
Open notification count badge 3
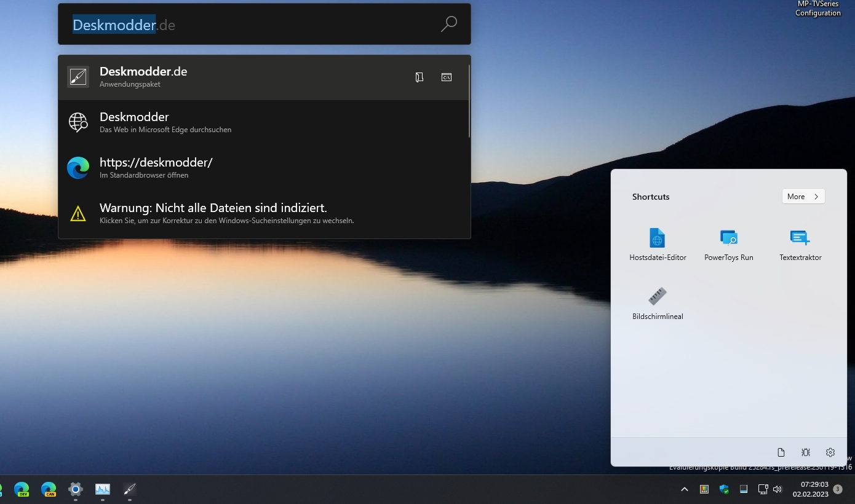pos(838,489)
